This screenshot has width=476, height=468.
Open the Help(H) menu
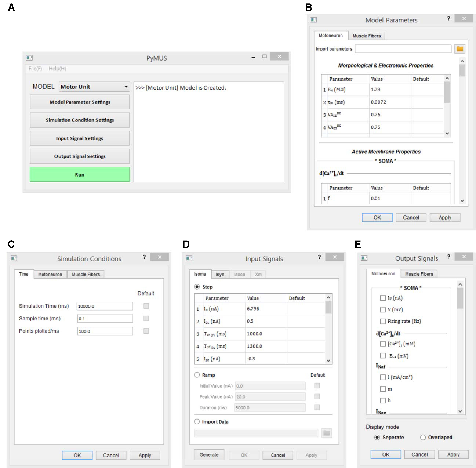(x=57, y=69)
